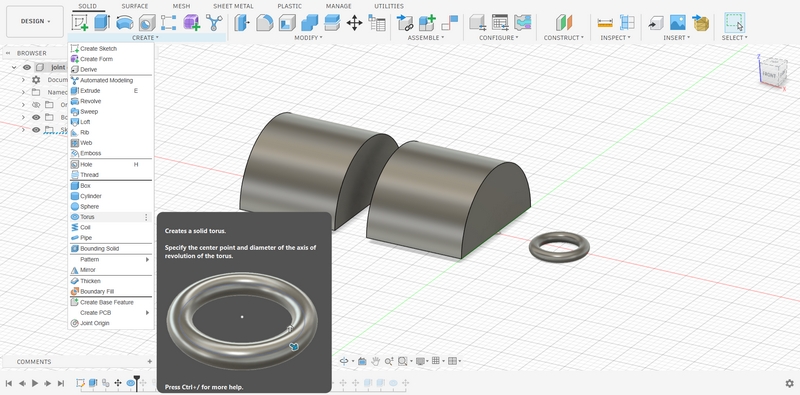Click the Offset Face toolbar icon
Screen dimensions: 800x395
[x=332, y=22]
